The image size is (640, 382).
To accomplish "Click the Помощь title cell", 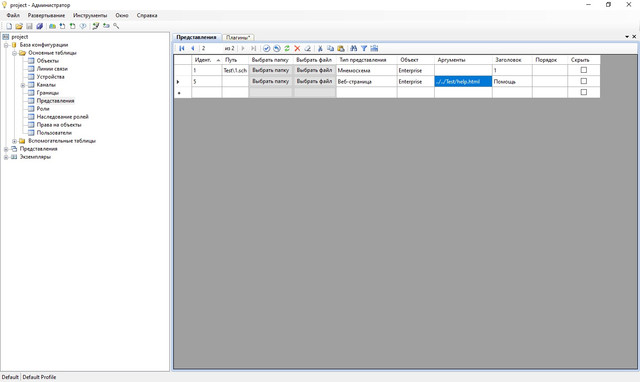I will [512, 81].
